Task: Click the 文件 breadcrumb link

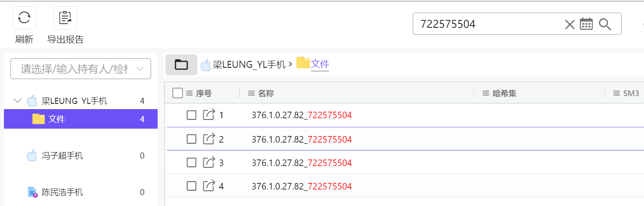Action: [x=320, y=64]
